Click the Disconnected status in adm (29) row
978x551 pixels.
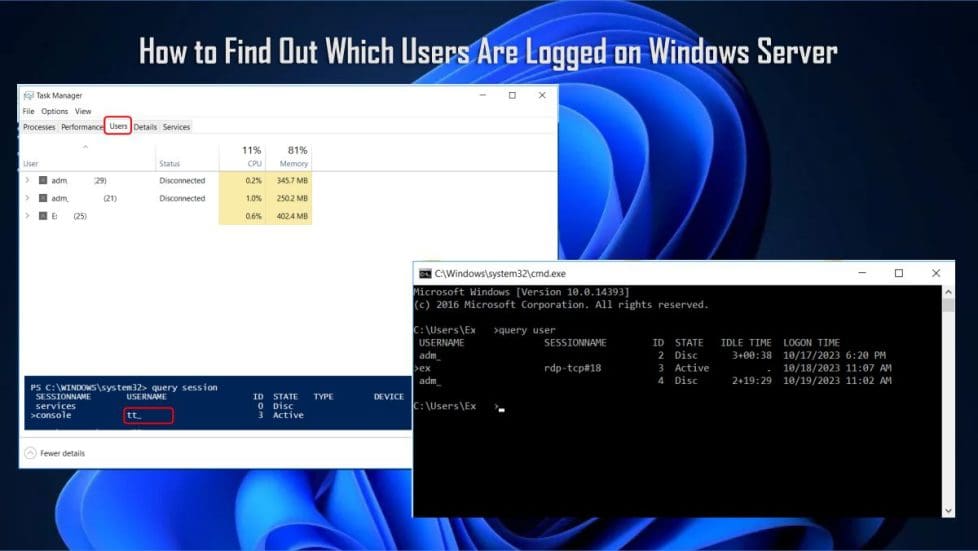182,180
